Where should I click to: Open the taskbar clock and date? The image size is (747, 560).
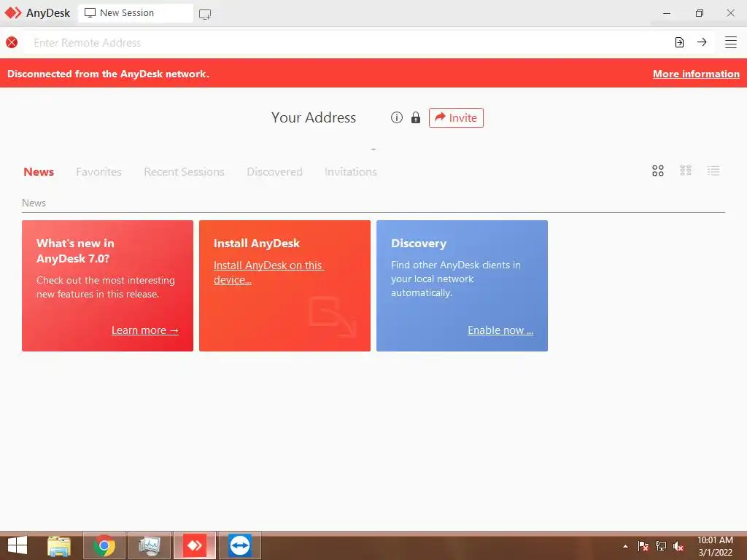715,546
